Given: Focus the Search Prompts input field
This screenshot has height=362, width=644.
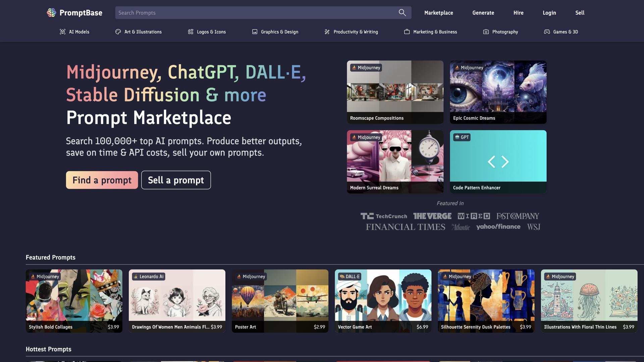Looking at the screenshot, I should coord(255,13).
